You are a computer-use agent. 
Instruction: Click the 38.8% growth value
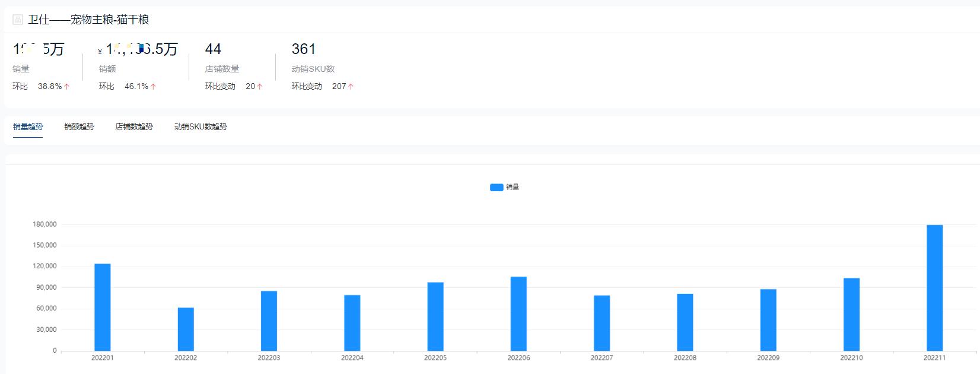point(50,86)
